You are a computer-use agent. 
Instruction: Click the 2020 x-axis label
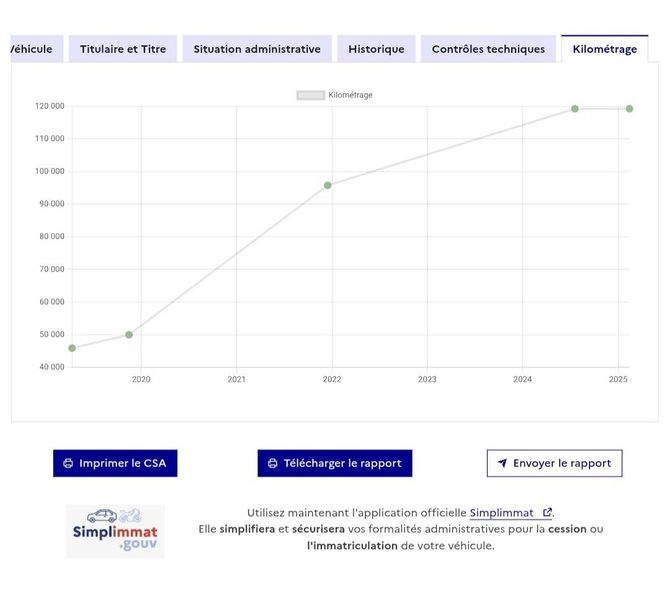(141, 379)
